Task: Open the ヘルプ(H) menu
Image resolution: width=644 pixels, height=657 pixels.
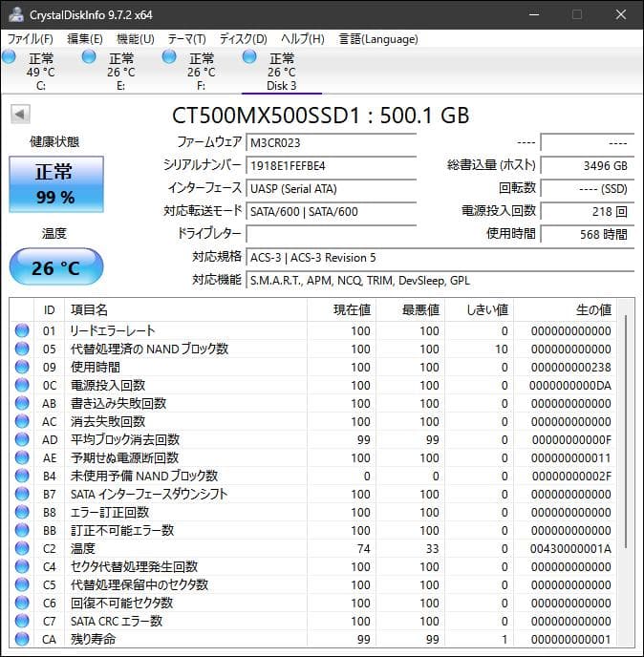Action: (302, 39)
